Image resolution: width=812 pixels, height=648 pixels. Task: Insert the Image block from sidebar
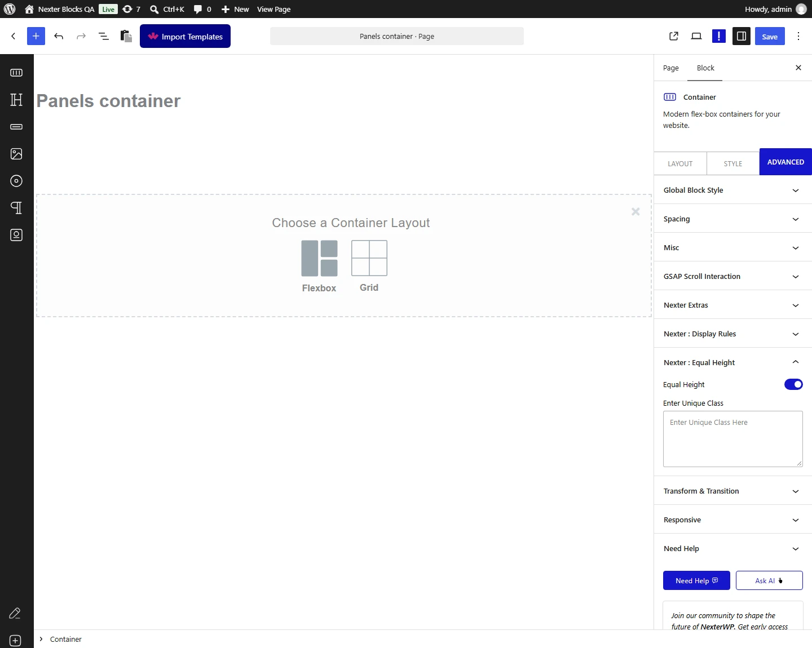coord(16,154)
